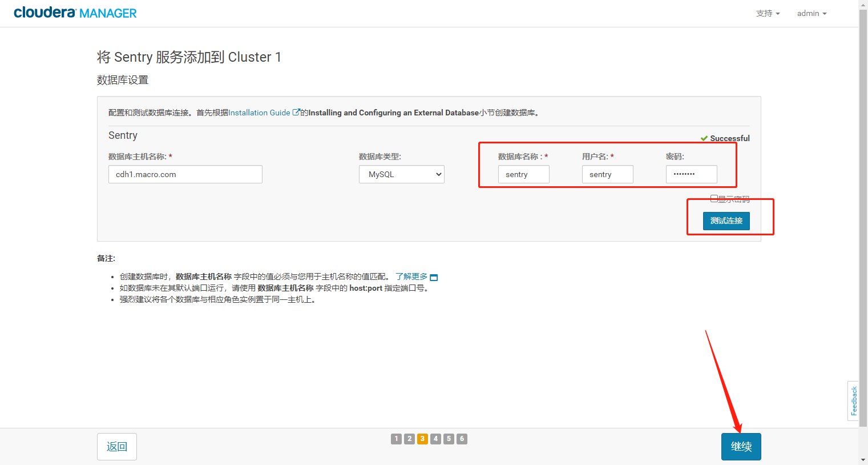The width and height of the screenshot is (868, 465).
Task: Click the 继续 continue button
Action: coord(741,447)
